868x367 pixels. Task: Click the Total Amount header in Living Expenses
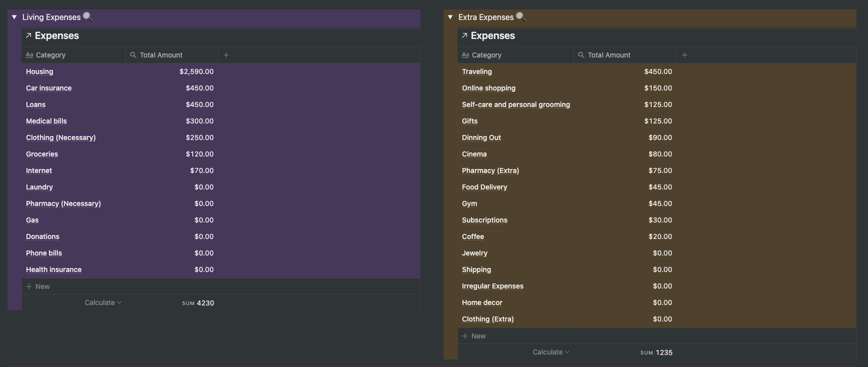(x=161, y=55)
